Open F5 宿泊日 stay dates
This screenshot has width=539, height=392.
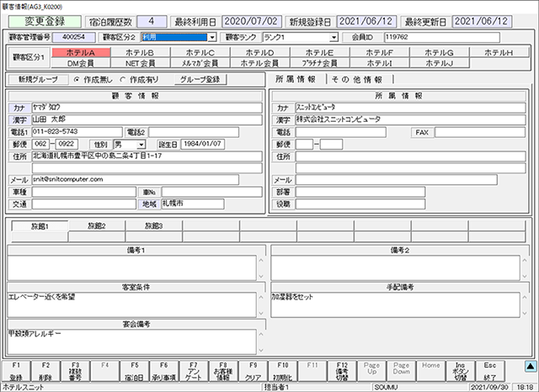click(135, 371)
